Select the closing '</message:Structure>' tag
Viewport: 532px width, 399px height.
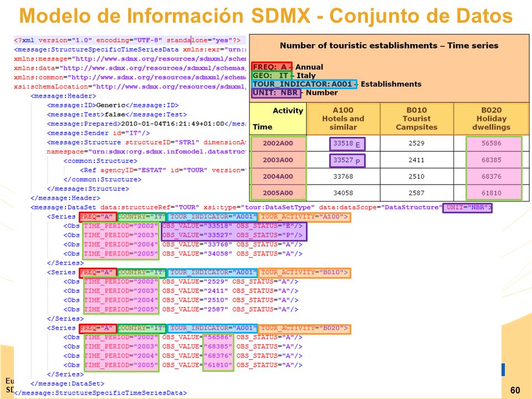(88, 188)
